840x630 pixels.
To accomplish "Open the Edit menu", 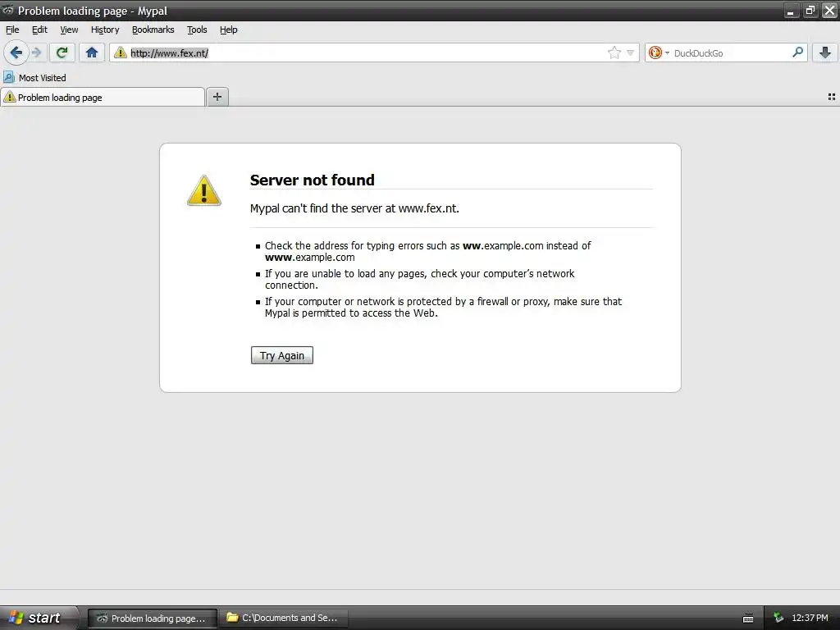I will [x=39, y=30].
